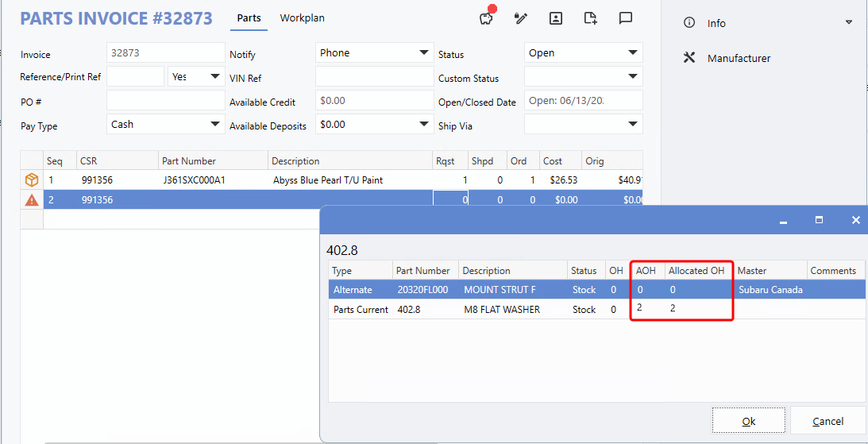Screen dimensions: 868x444
Task: Click the Cancel button in dialog
Action: (827, 421)
